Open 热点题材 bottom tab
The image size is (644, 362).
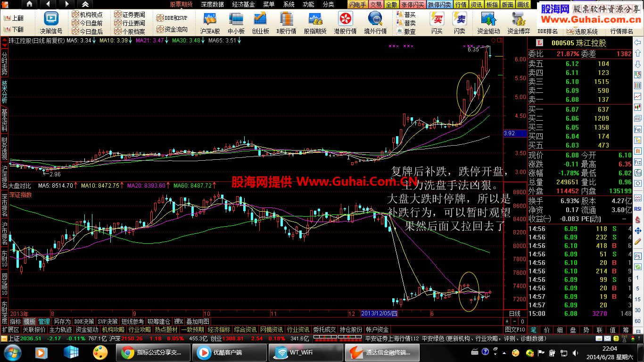point(166,329)
